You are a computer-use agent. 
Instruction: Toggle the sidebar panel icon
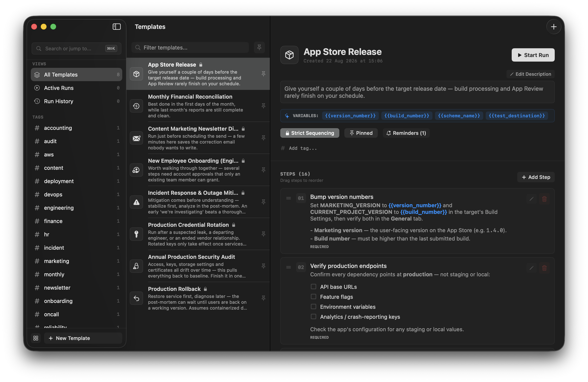click(117, 27)
